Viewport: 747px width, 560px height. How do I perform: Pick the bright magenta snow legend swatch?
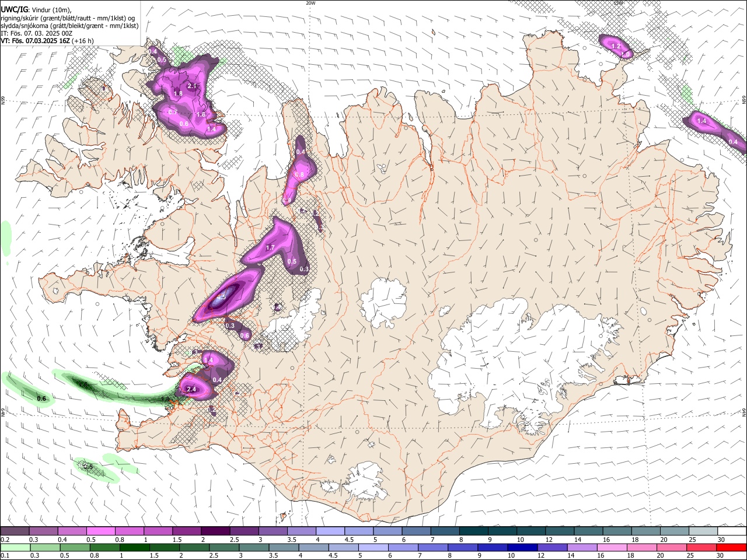tap(100, 531)
